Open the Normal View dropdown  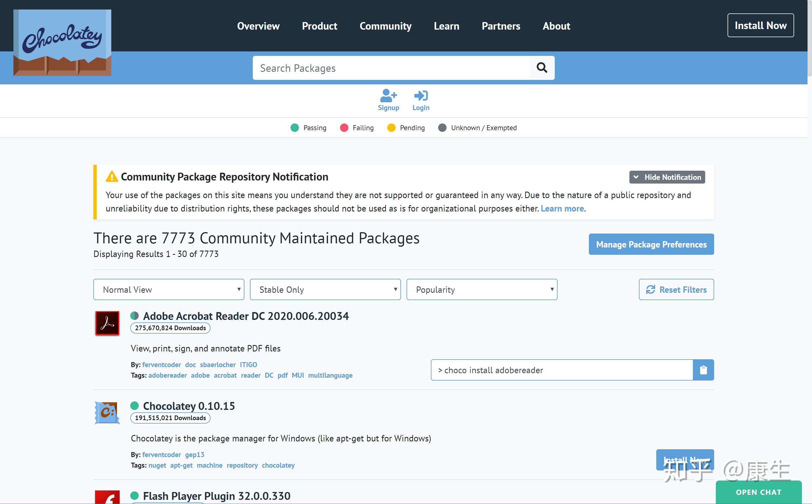coord(169,289)
